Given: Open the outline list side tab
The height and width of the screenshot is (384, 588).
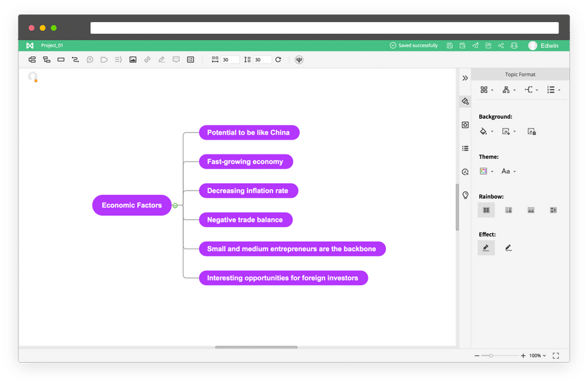Looking at the screenshot, I should [x=466, y=148].
